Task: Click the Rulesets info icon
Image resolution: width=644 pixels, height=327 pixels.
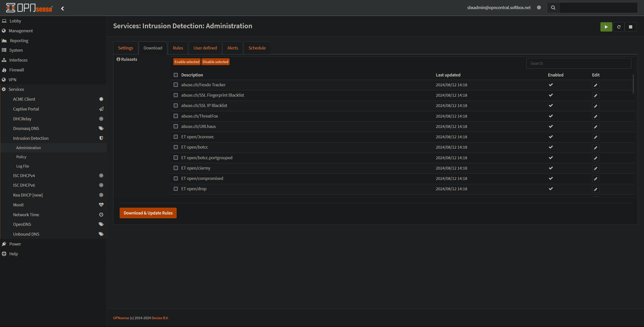Action: click(x=118, y=59)
